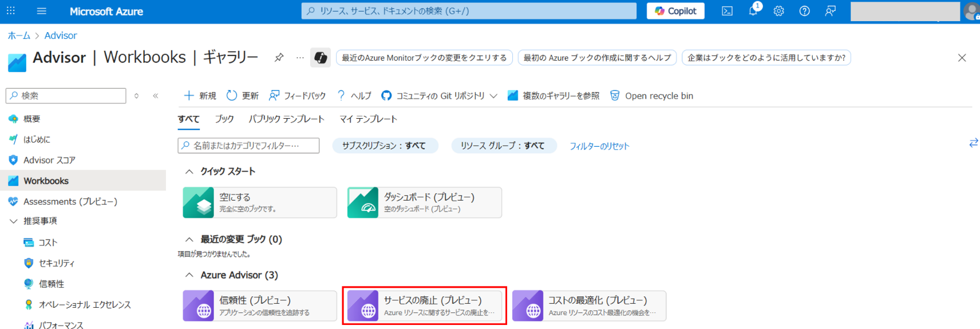
Task: Open the app launcher grid icon
Action: point(11,11)
